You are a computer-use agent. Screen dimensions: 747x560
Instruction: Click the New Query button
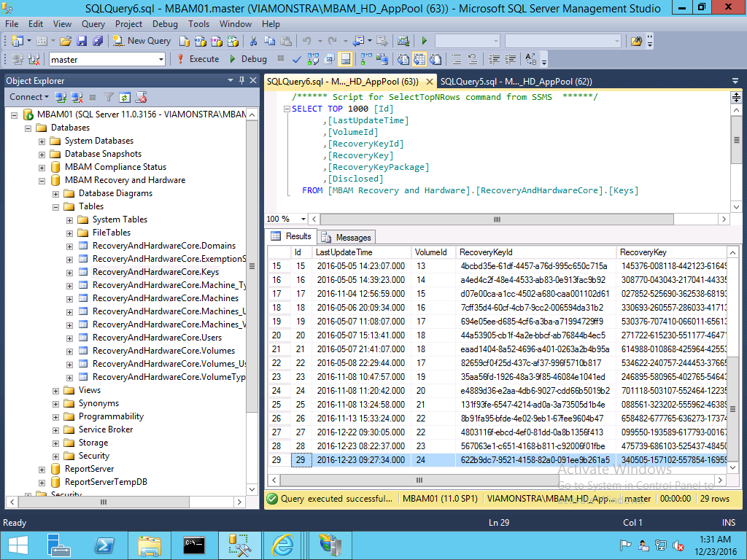(142, 41)
